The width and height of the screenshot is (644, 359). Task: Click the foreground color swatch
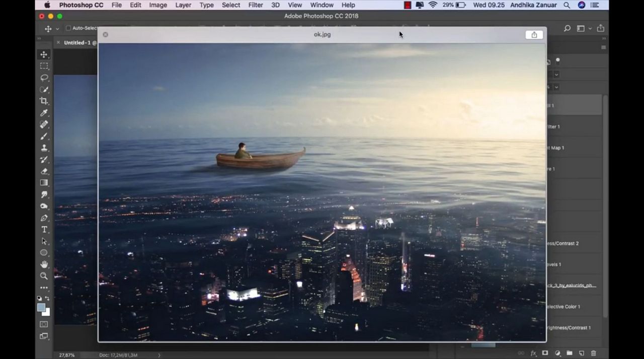click(41, 307)
